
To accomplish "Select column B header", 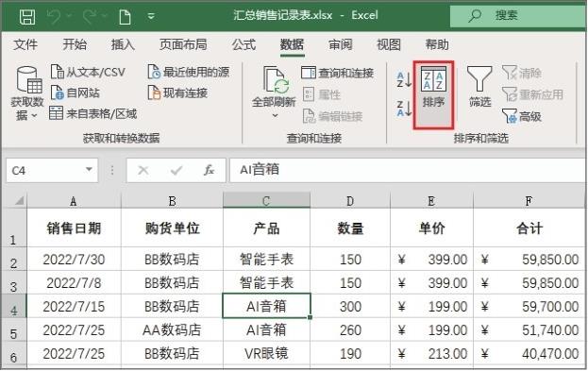I will (172, 201).
